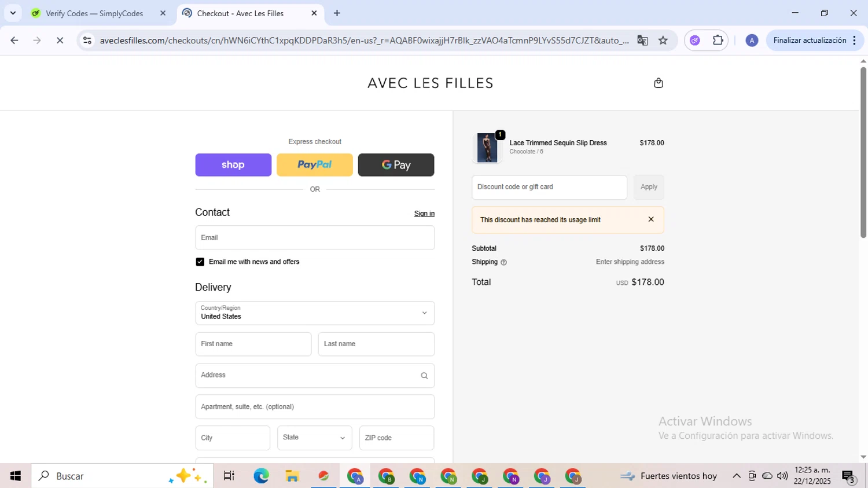The image size is (868, 488).
Task: Click Finalizar actualización button
Action: [x=810, y=41]
